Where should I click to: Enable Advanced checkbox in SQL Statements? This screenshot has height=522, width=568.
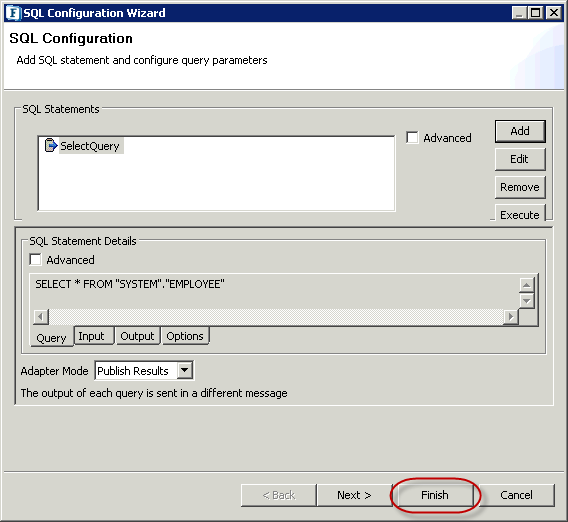point(412,138)
